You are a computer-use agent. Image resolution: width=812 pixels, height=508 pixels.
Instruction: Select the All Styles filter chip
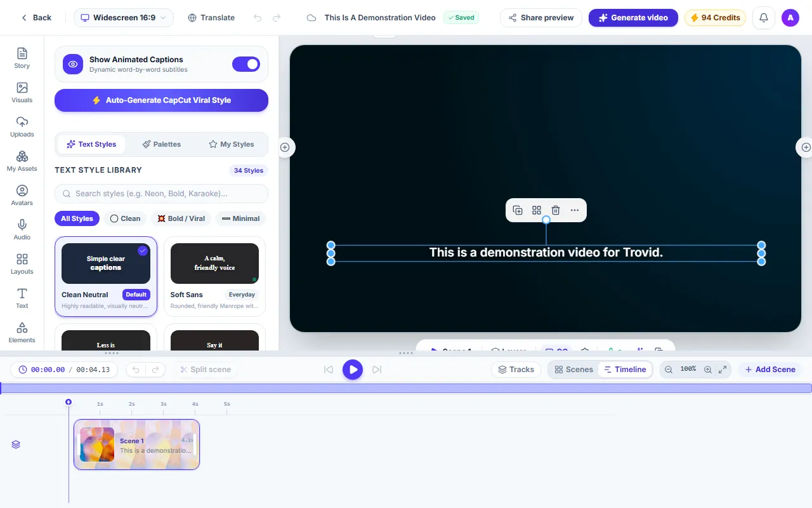click(x=77, y=218)
